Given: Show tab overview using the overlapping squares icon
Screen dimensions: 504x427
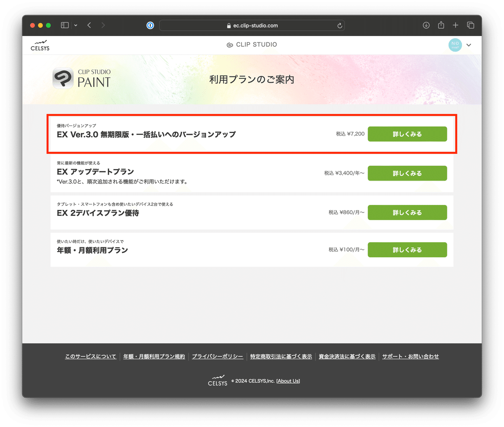Looking at the screenshot, I should coord(471,25).
